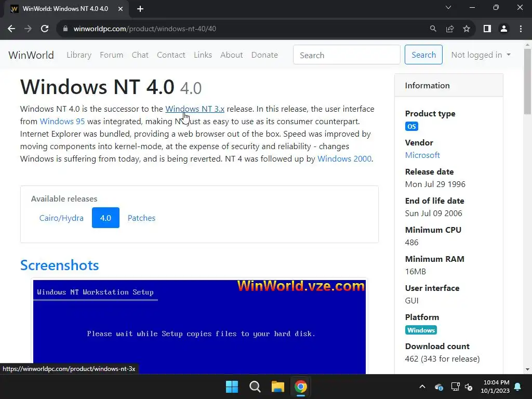Click the address bar URL

pos(145,29)
